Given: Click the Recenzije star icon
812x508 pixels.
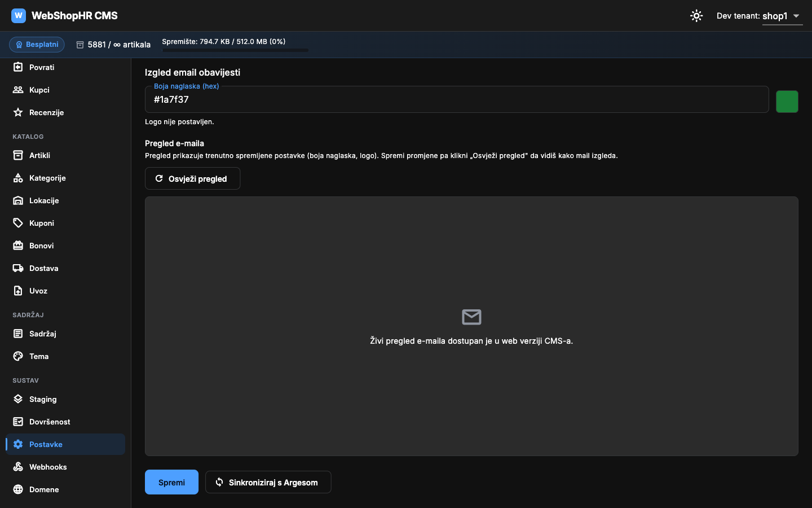Looking at the screenshot, I should pos(18,112).
